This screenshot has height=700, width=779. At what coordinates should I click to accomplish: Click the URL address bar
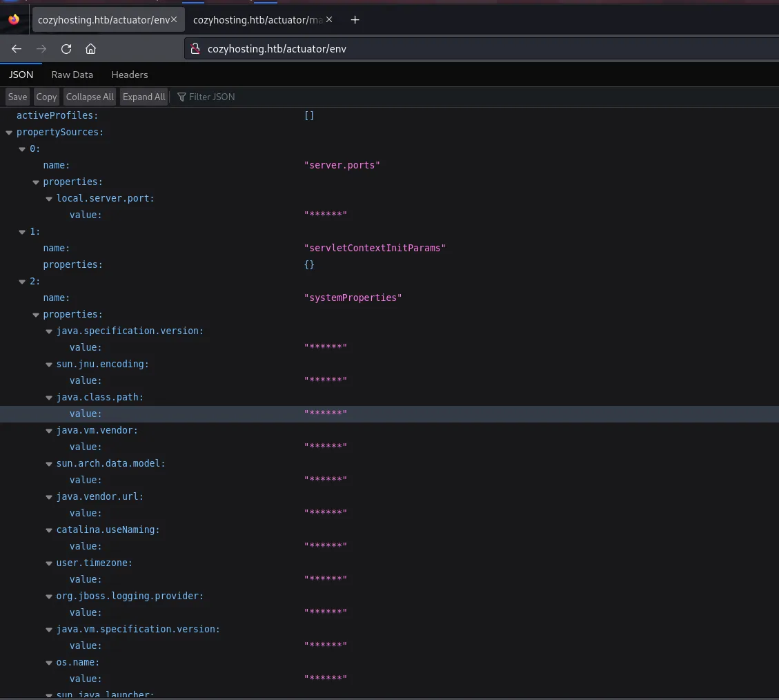point(482,49)
